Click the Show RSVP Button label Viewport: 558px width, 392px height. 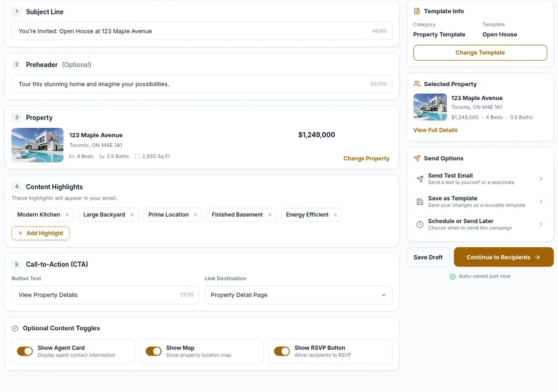[x=319, y=348]
